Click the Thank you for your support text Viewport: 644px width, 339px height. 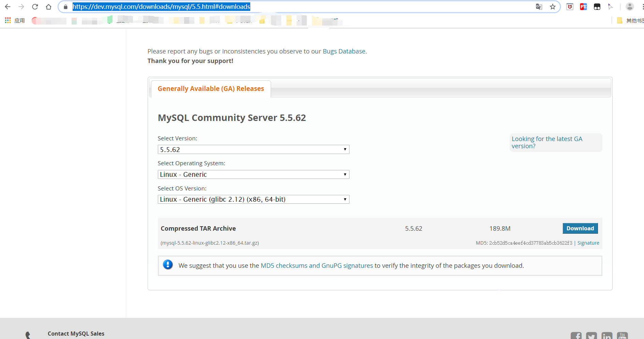tap(190, 61)
